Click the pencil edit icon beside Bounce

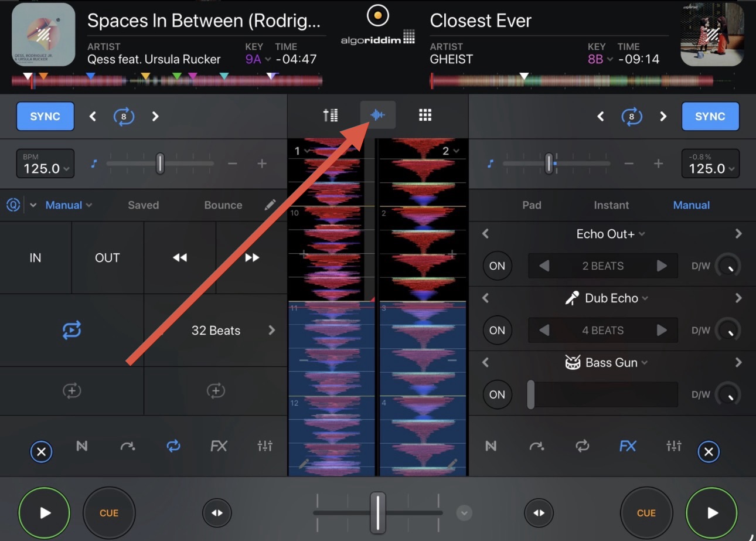[270, 205]
